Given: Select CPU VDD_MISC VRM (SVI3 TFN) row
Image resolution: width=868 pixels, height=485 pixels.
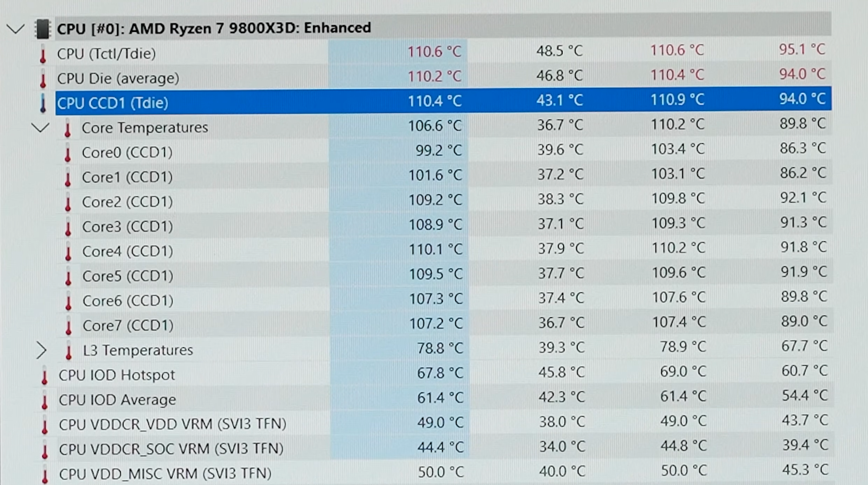Looking at the screenshot, I should point(165,474).
